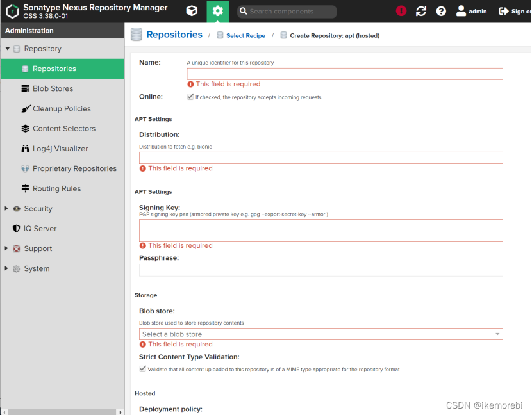This screenshot has height=415, width=532.
Task: Click the admin account button label
Action: (x=478, y=12)
